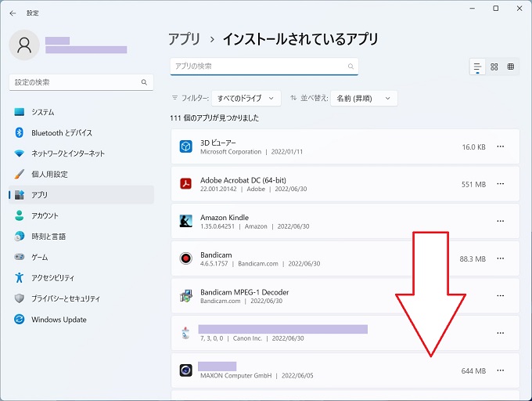Click the Bluetooth icon in sidebar
Screen dimensions: 532x401
(x=20, y=132)
